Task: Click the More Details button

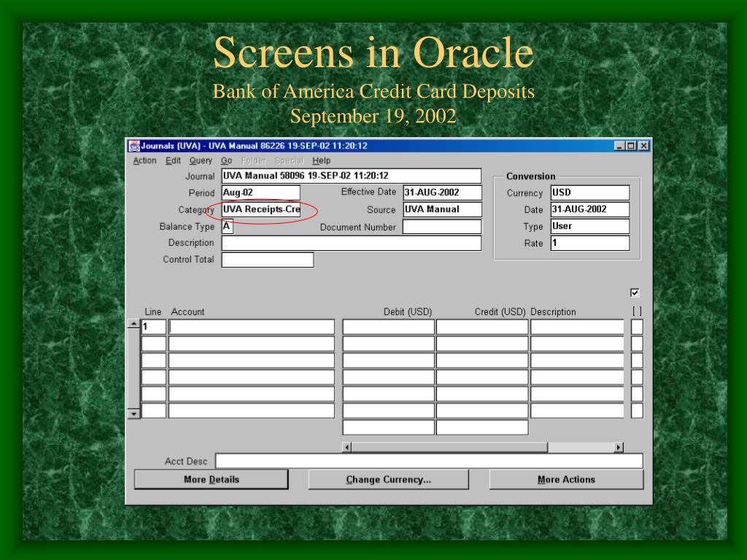Action: click(211, 480)
